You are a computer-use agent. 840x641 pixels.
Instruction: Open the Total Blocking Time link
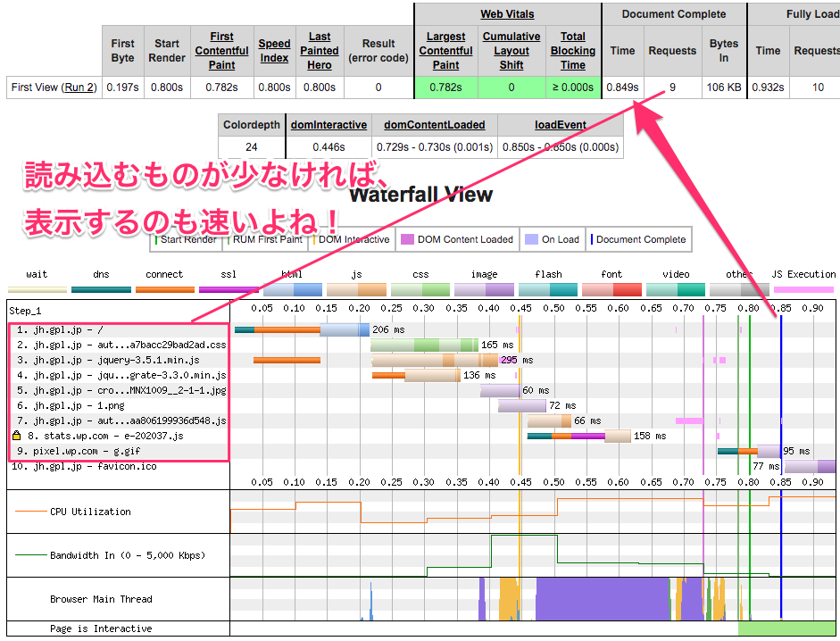[x=573, y=51]
